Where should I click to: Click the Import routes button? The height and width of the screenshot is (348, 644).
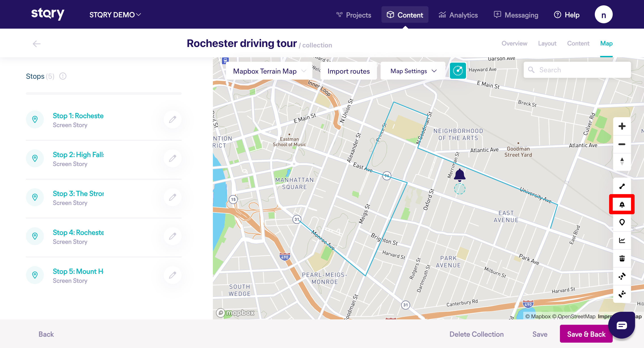(x=348, y=71)
